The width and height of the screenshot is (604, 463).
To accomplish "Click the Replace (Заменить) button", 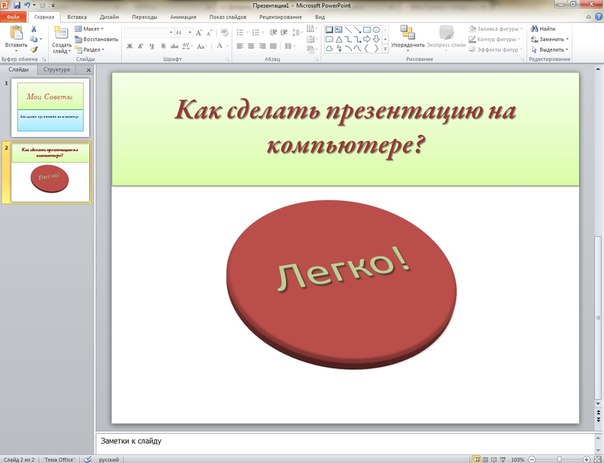I will 551,39.
